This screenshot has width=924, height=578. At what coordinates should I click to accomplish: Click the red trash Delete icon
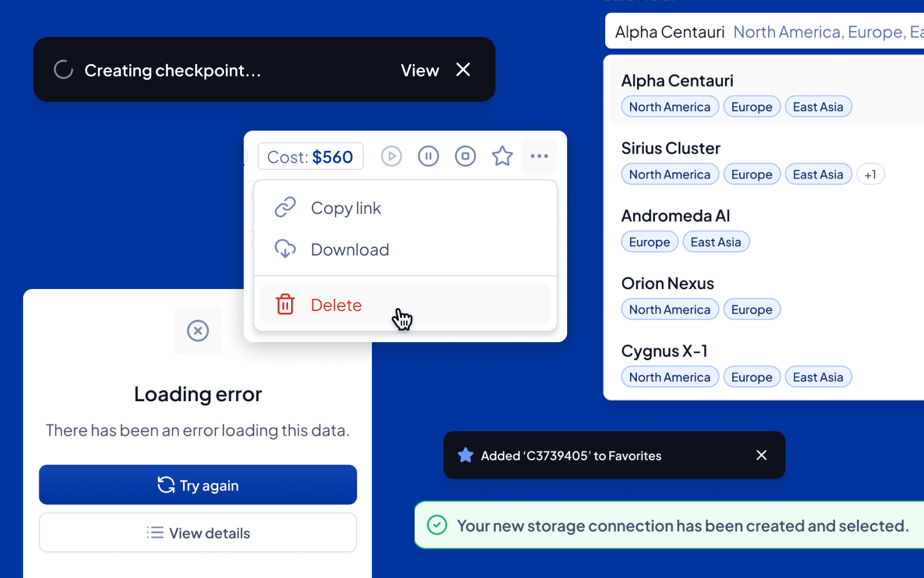(286, 305)
